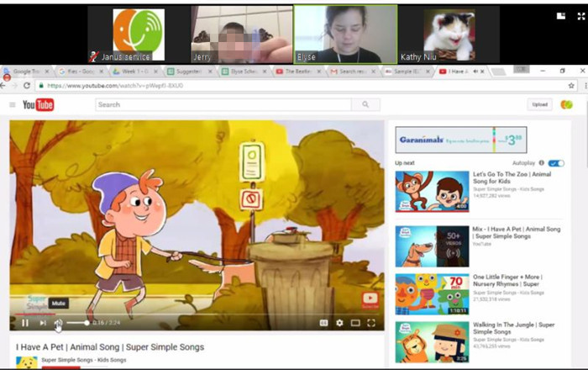Switch to The Beatles YouTube tab

pyautogui.click(x=298, y=71)
